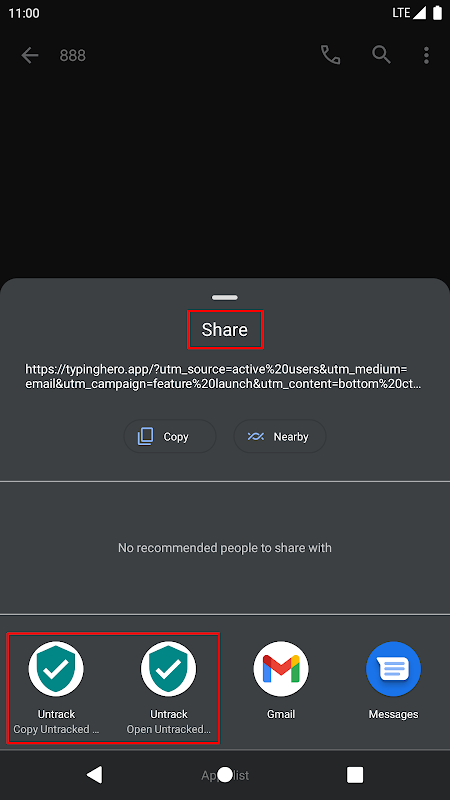Viewport: 450px width, 800px height.
Task: Tap the phone call icon
Action: tap(331, 55)
